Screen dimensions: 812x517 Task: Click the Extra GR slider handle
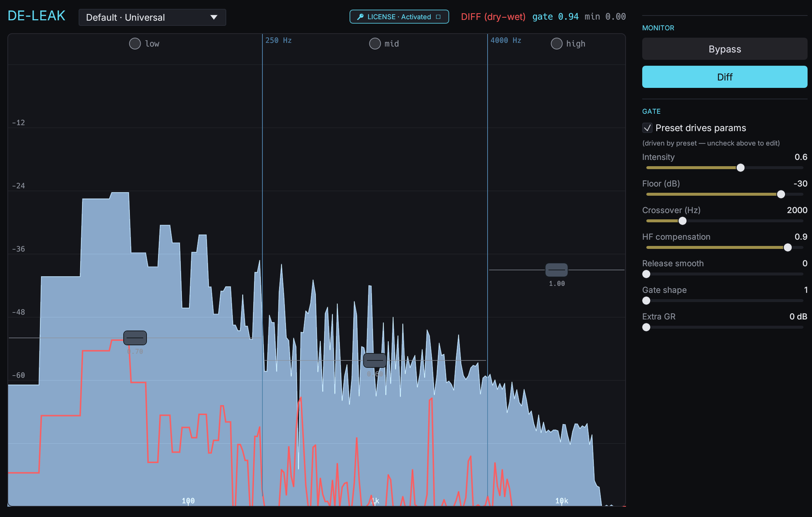(x=646, y=328)
